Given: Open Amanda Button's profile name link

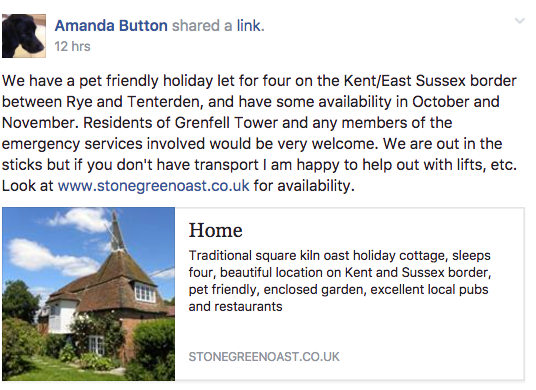Looking at the screenshot, I should tap(111, 26).
